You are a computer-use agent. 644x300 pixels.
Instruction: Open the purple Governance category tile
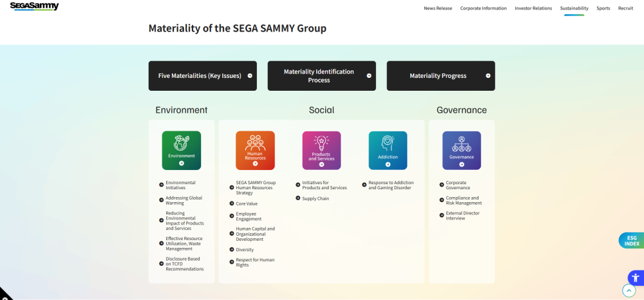461,150
